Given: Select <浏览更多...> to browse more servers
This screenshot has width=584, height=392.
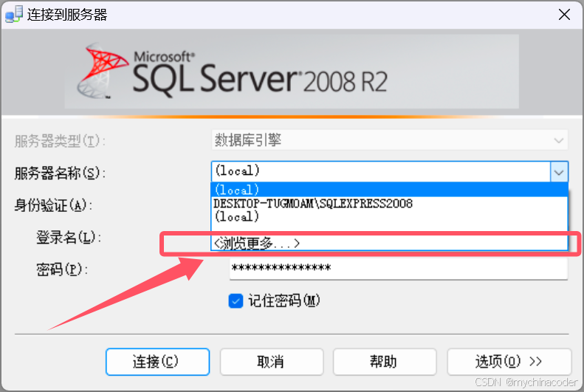Looking at the screenshot, I should [389, 244].
